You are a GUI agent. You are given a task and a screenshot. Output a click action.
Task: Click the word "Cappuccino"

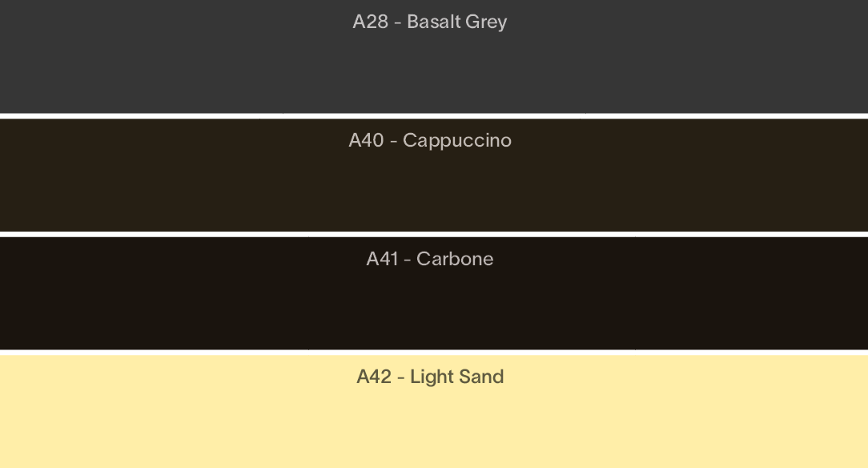click(456, 141)
